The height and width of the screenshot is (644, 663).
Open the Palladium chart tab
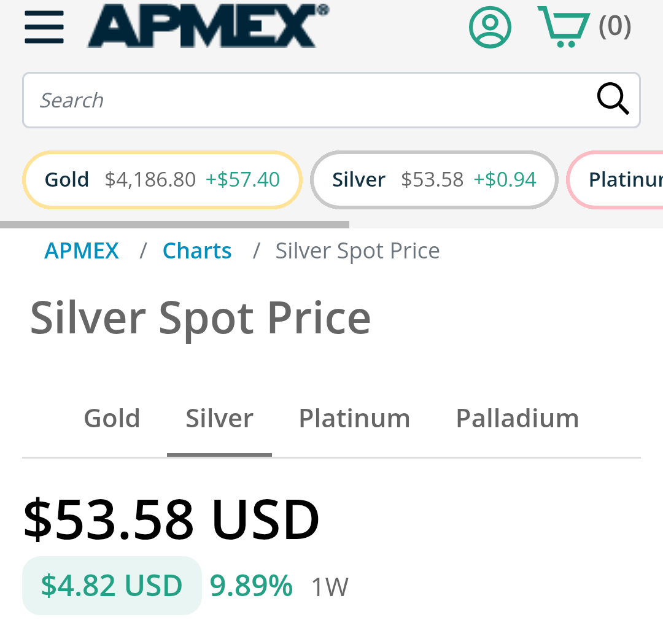[x=517, y=419]
